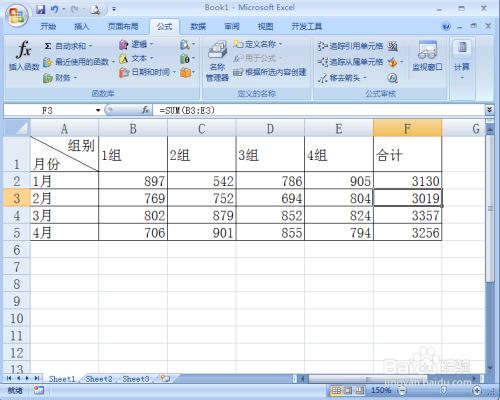Open Date and Time functions

click(147, 72)
